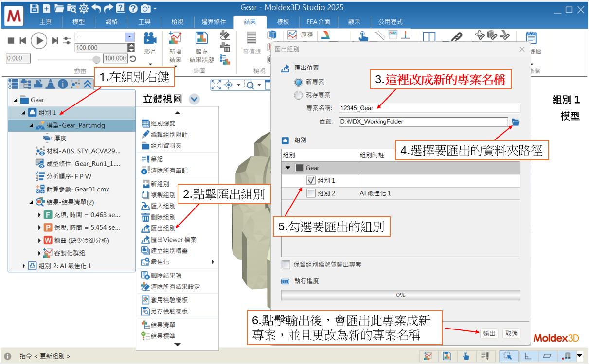Click the save icon in title bar
Image resolution: width=589 pixels, height=364 pixels.
click(34, 8)
